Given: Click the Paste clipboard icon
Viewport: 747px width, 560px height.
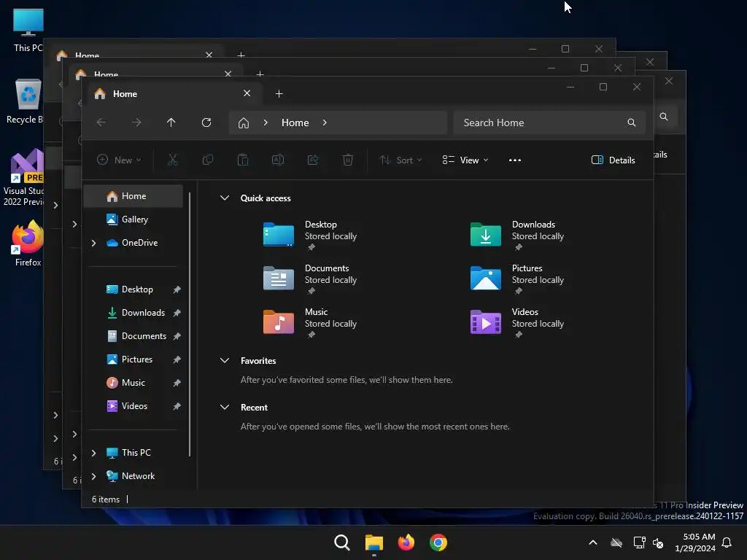Looking at the screenshot, I should (243, 160).
